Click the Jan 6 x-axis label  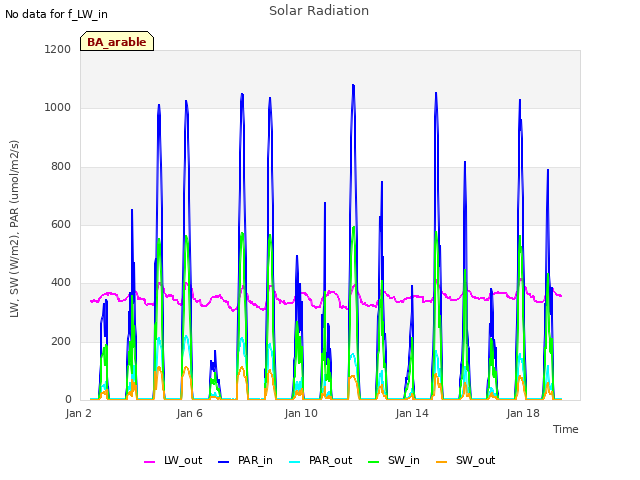click(x=189, y=413)
